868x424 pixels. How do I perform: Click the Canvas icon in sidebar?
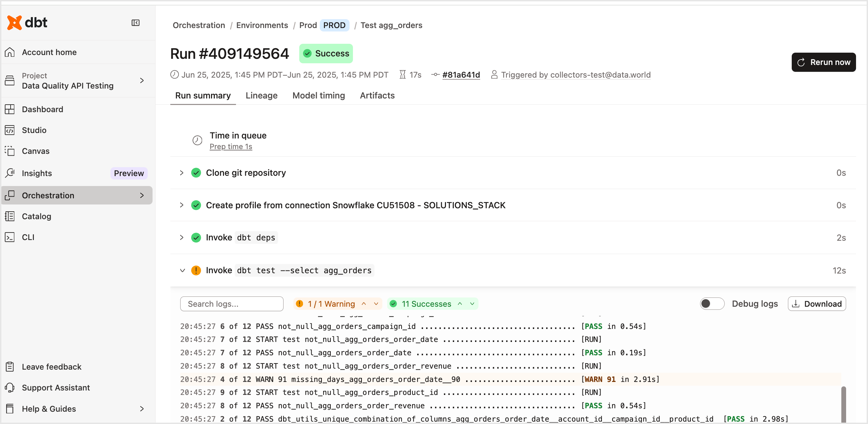[10, 151]
